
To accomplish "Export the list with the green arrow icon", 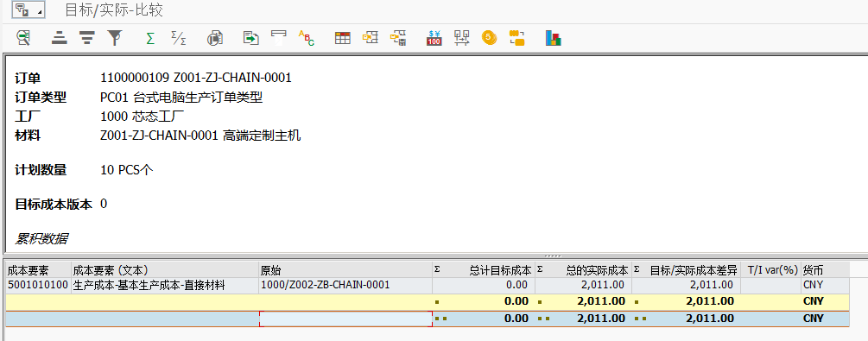I will tap(251, 38).
